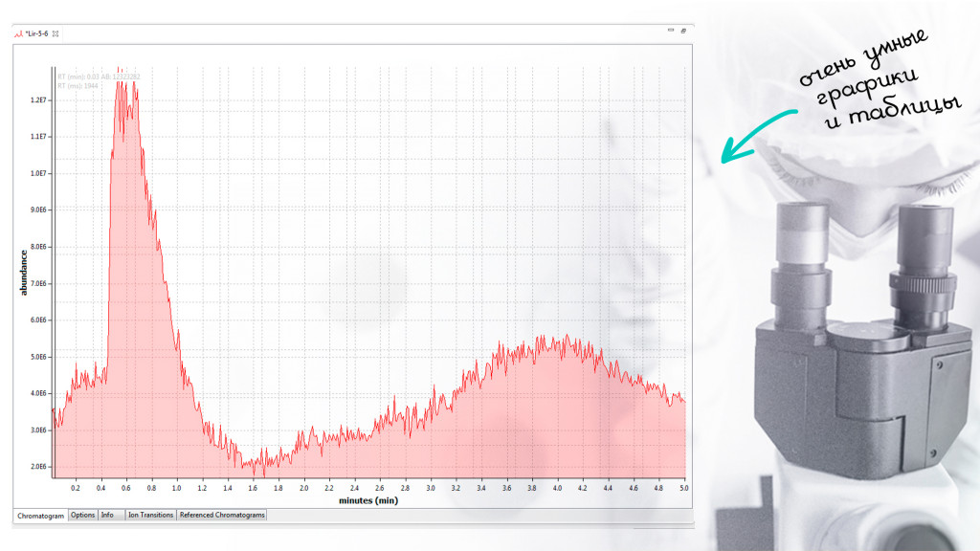
Task: Open the Referenced Chromatograms tab
Action: [222, 516]
